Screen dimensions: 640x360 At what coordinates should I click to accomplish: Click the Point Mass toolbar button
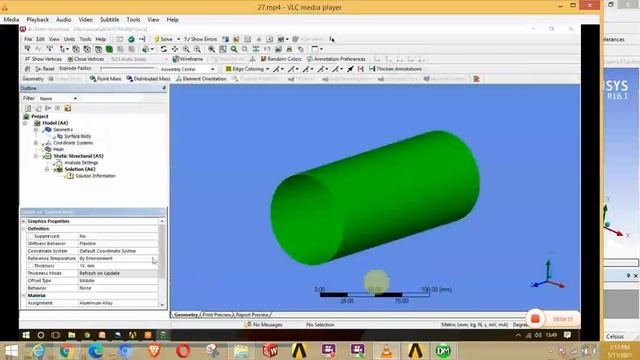tap(105, 79)
